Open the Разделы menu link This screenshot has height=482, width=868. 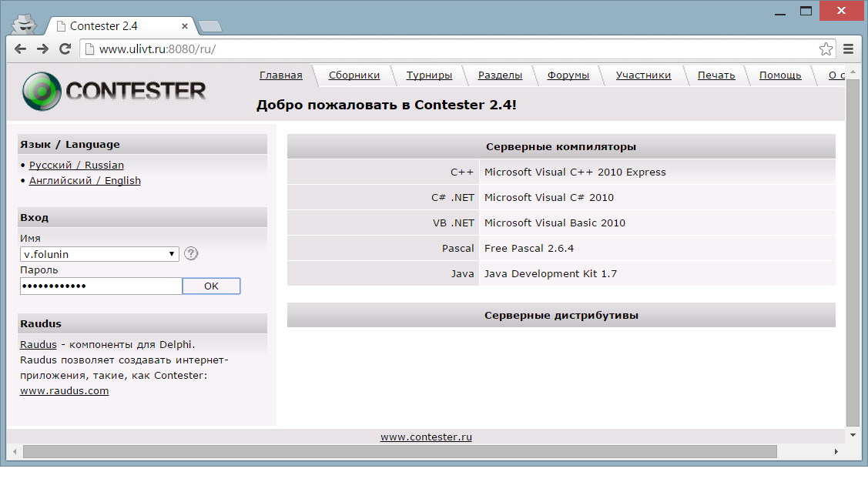point(500,75)
